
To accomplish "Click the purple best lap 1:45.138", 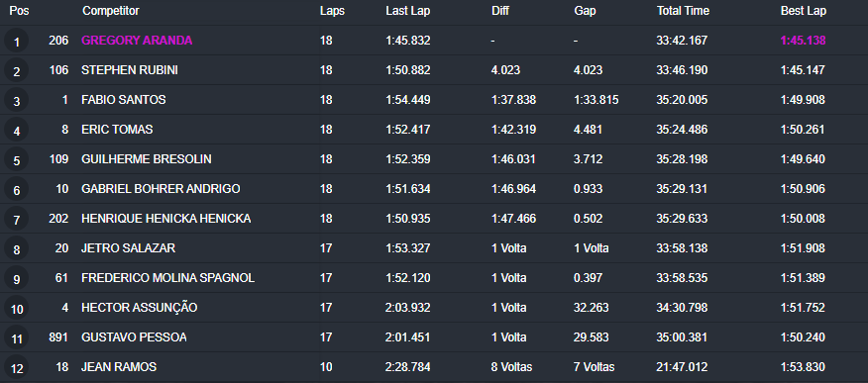I will point(803,41).
